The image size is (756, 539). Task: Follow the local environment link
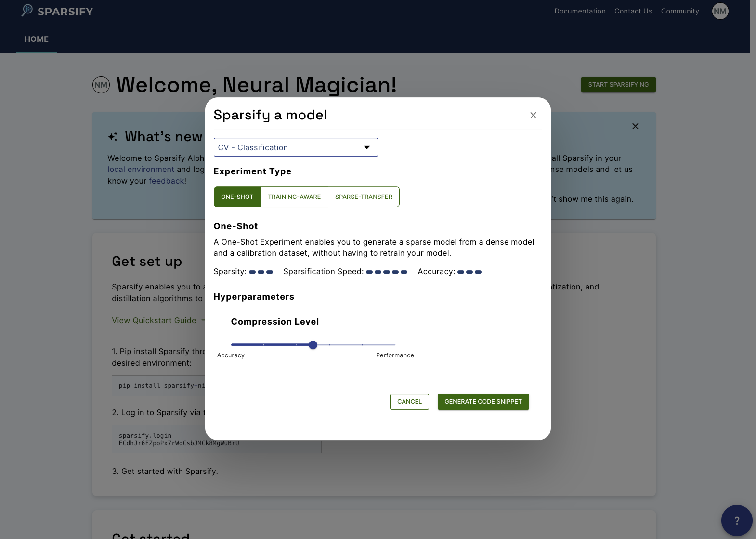coord(141,170)
